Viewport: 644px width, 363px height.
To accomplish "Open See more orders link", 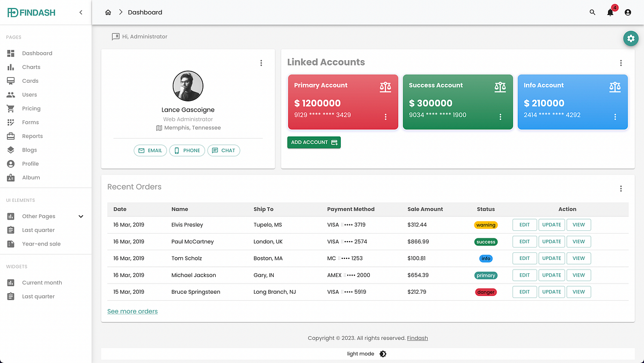I will click(132, 311).
